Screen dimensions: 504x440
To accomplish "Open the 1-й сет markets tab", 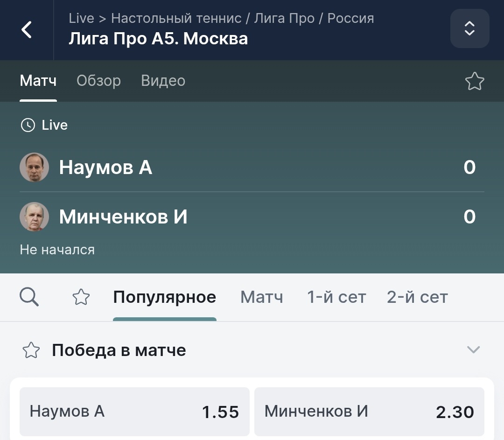I will [336, 297].
